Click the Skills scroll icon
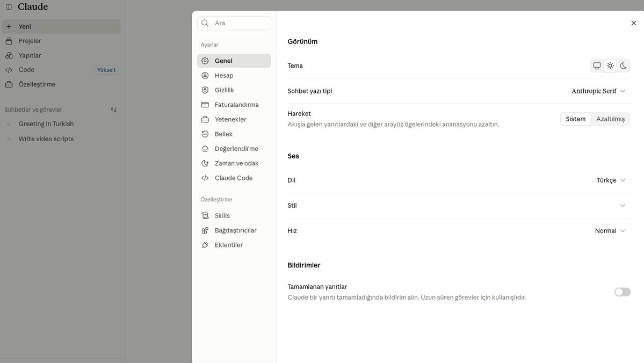 [x=205, y=215]
